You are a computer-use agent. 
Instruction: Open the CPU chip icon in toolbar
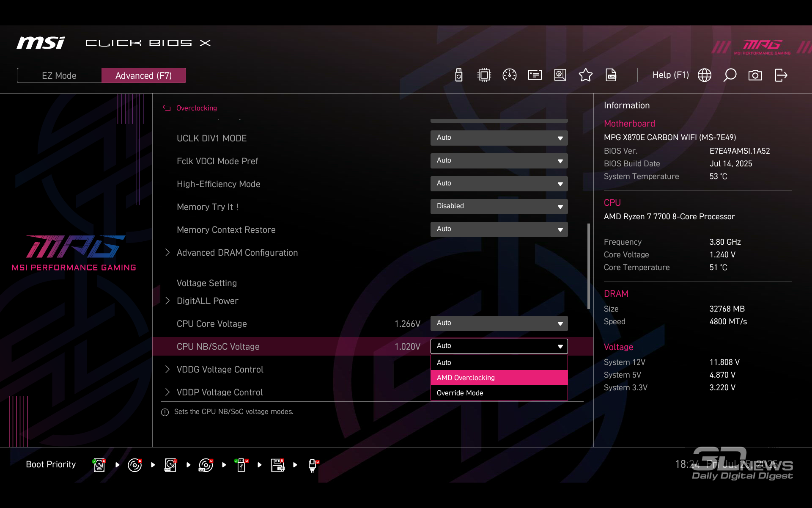click(x=484, y=75)
